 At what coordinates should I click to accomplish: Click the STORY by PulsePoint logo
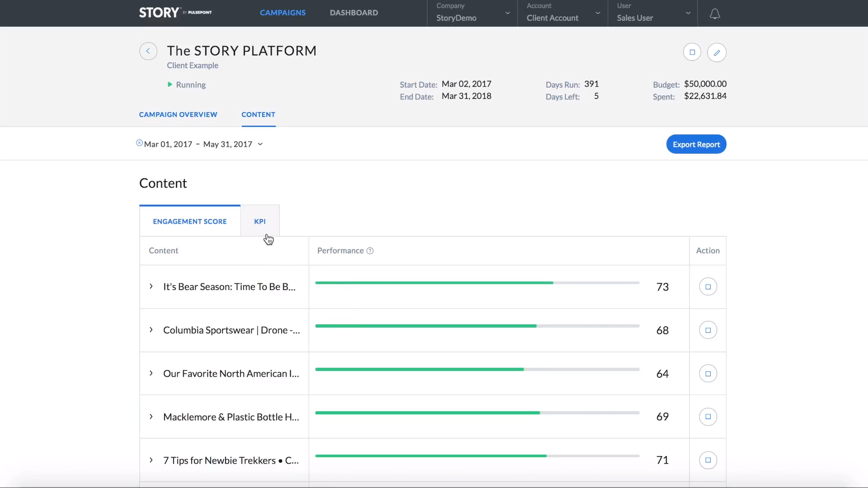(175, 13)
